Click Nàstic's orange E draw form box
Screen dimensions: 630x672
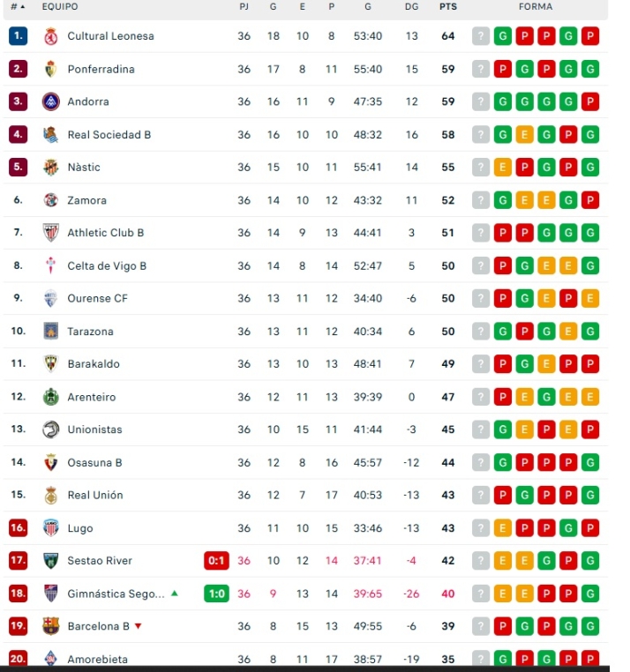[503, 168]
